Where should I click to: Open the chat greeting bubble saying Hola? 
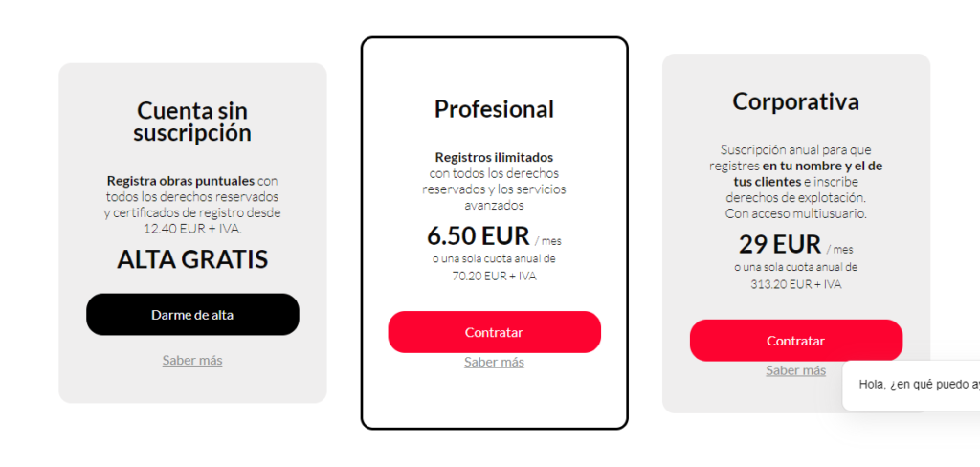pos(911,385)
